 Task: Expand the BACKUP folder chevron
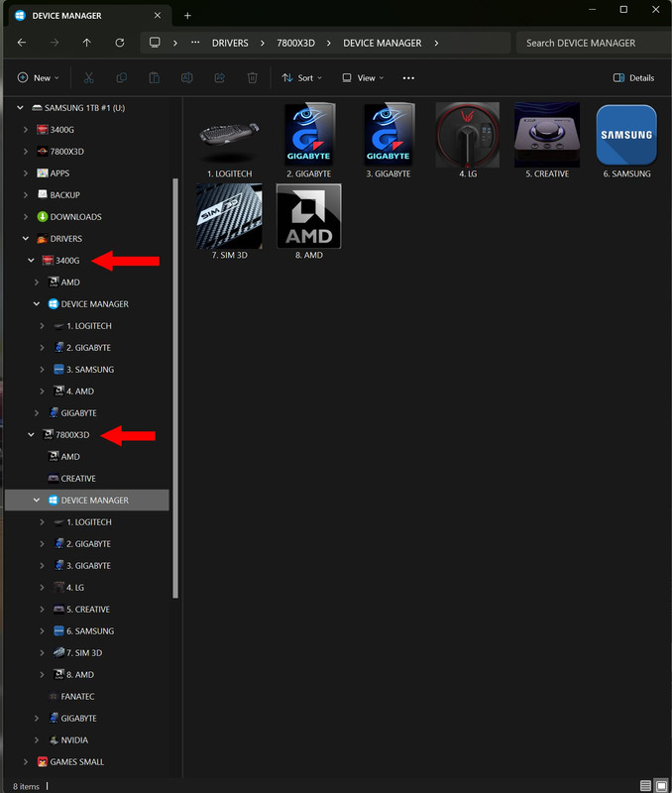(26, 194)
